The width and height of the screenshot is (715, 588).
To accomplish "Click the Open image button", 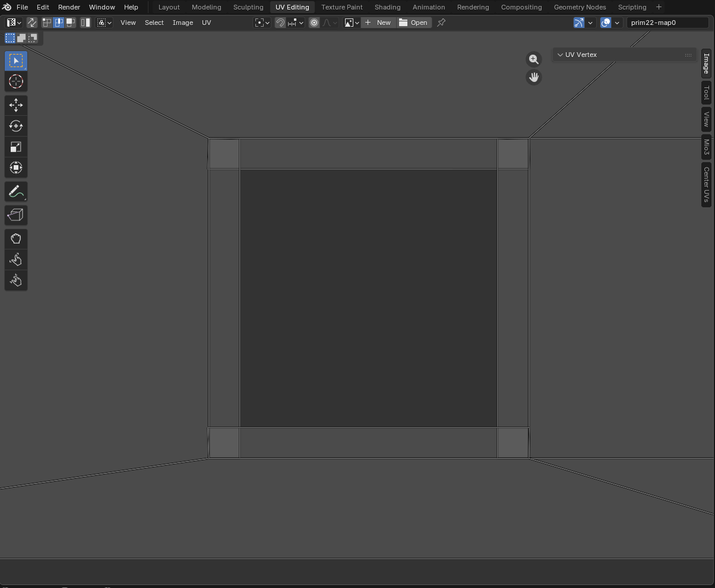I will coord(414,23).
